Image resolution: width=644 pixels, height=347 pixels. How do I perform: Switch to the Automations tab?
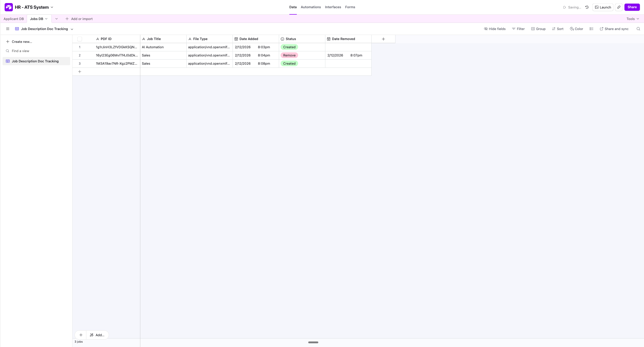pyautogui.click(x=311, y=7)
